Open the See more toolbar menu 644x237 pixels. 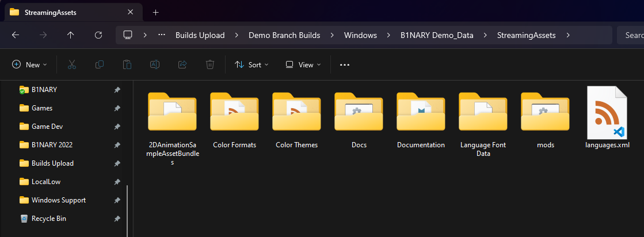pos(345,64)
